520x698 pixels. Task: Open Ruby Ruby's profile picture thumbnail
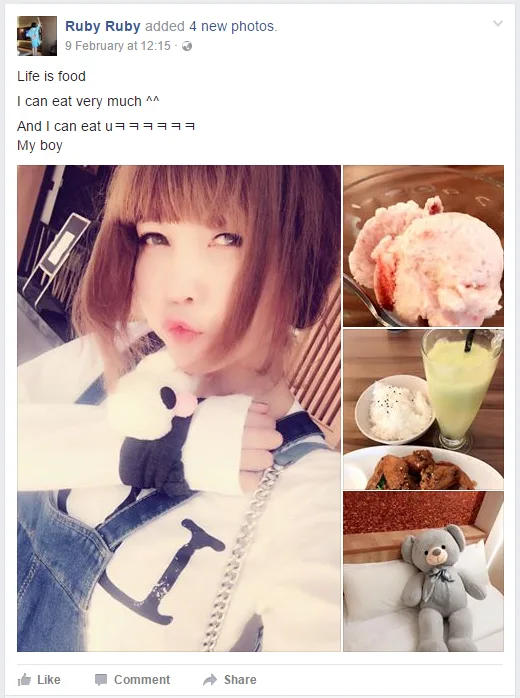point(37,36)
